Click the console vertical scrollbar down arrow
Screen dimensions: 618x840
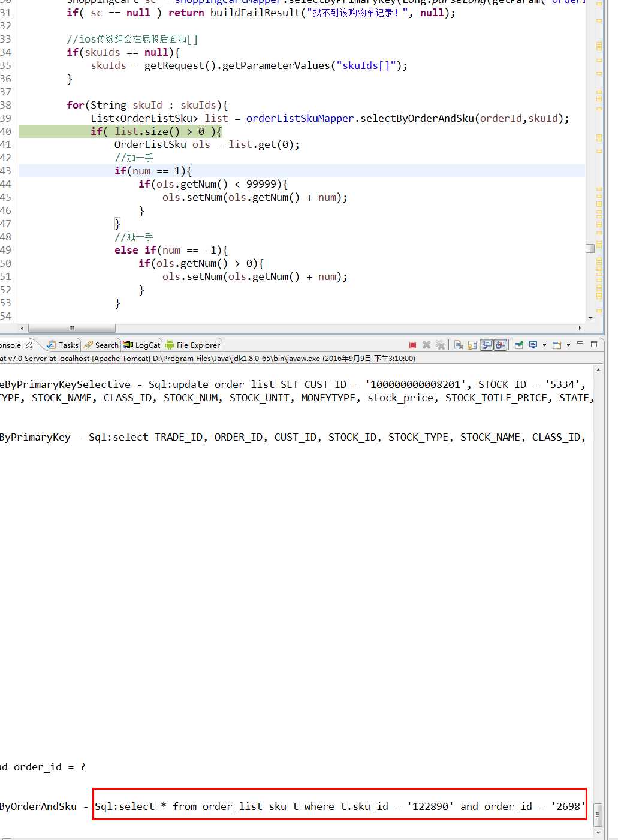click(598, 832)
